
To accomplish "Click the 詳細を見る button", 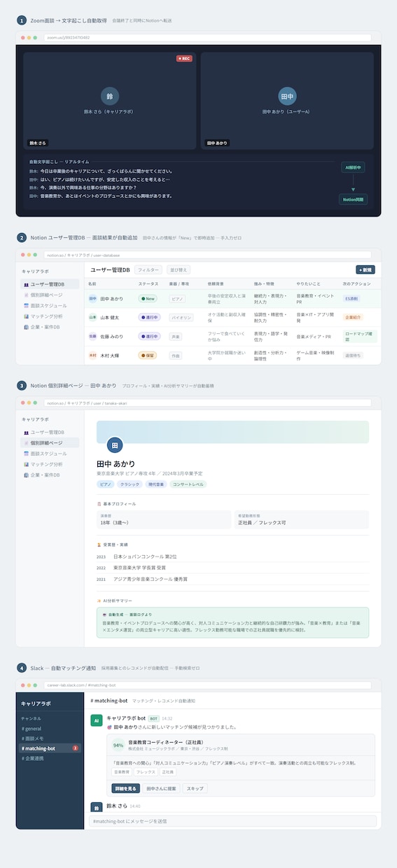I will (x=126, y=788).
